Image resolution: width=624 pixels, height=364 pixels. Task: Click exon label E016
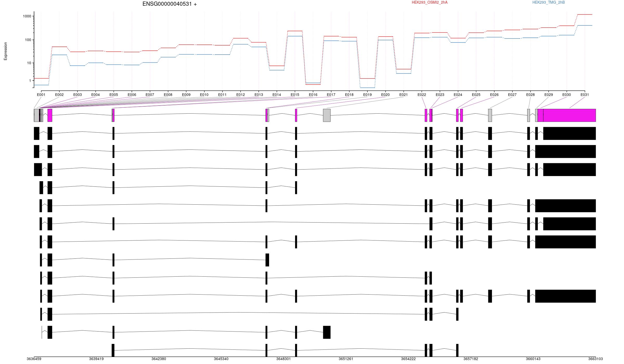coord(313,95)
